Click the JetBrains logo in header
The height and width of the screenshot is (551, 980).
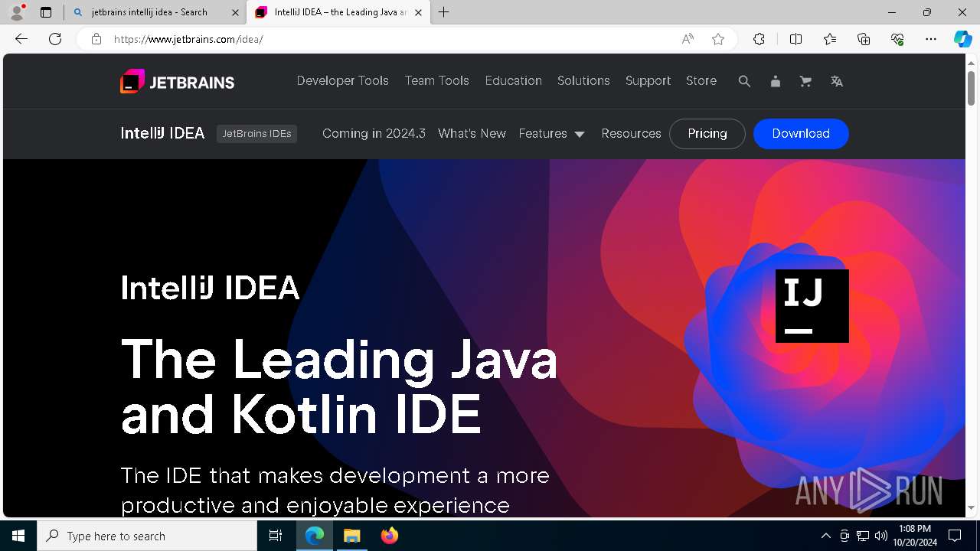coord(177,81)
